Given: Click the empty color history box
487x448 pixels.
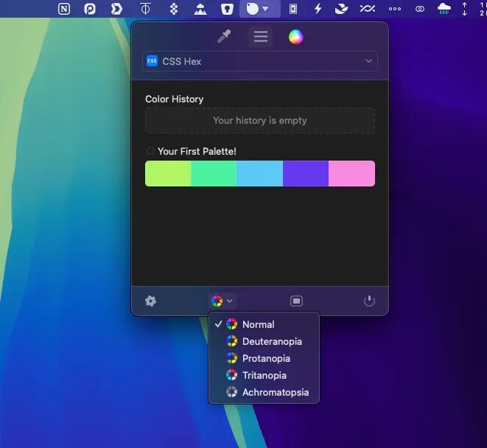Looking at the screenshot, I should click(260, 121).
